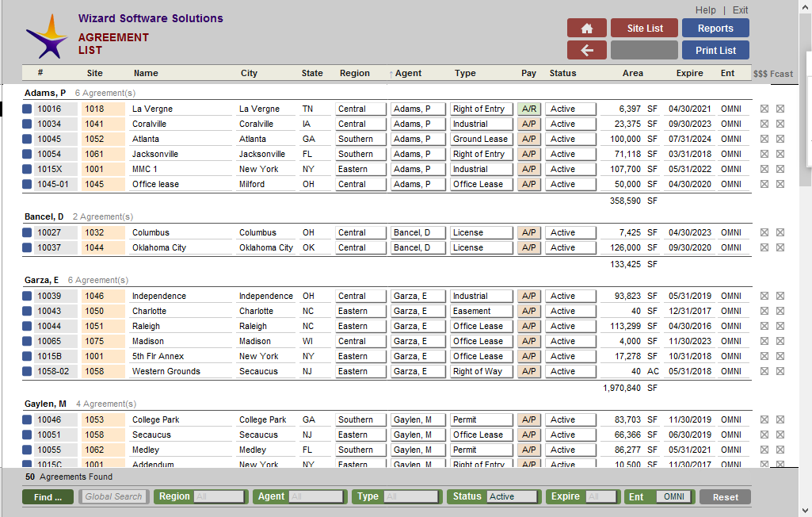Open the Site List
This screenshot has width=812, height=517.
coord(644,29)
